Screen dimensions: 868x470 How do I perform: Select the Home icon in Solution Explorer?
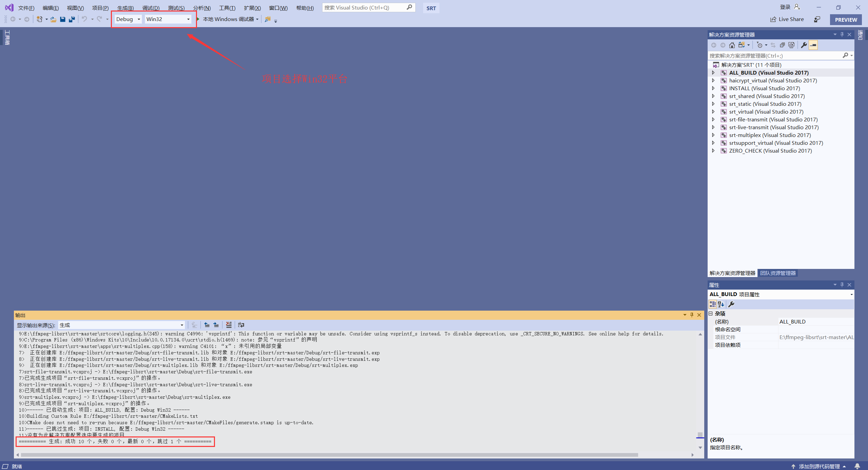[x=732, y=44]
